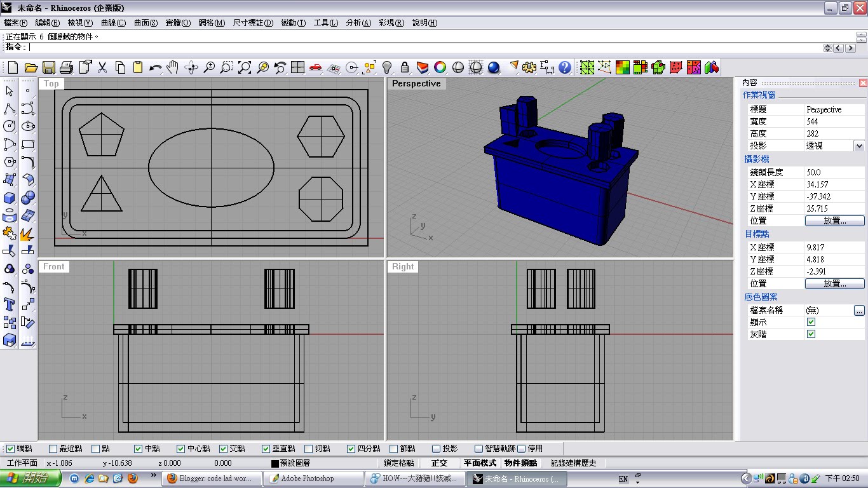Click the blue Box solid tool
868x488 pixels.
point(10,198)
